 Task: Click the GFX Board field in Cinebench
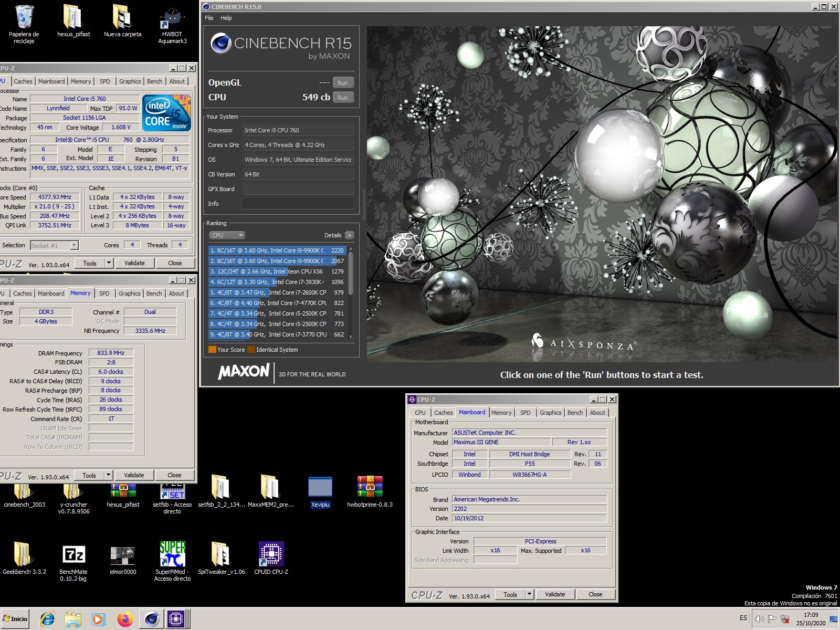tap(298, 189)
